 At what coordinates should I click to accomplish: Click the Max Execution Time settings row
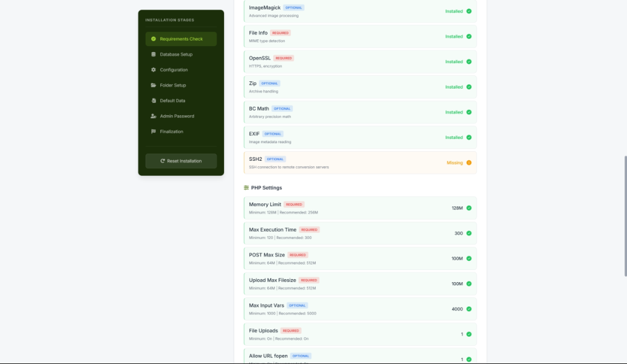pos(360,233)
